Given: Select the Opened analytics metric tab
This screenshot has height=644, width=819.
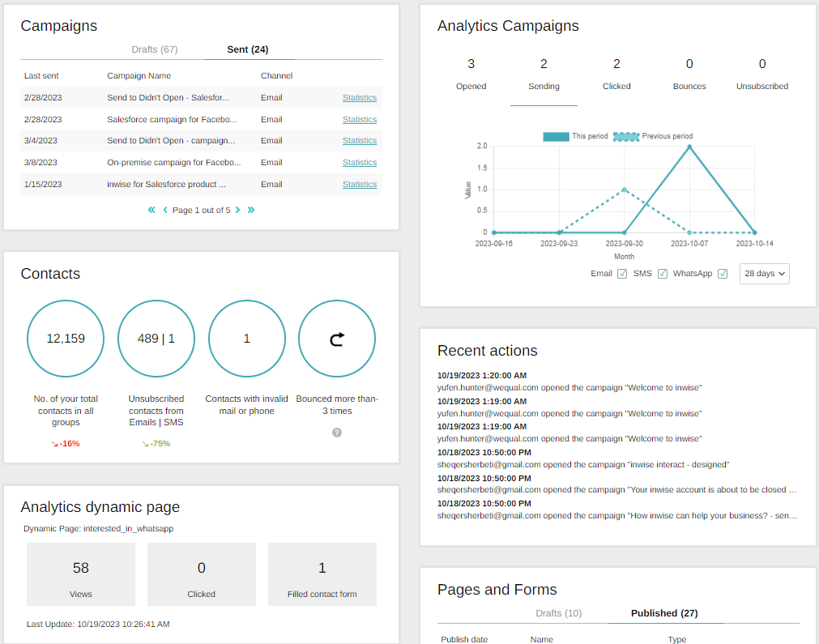Looking at the screenshot, I should coord(471,74).
